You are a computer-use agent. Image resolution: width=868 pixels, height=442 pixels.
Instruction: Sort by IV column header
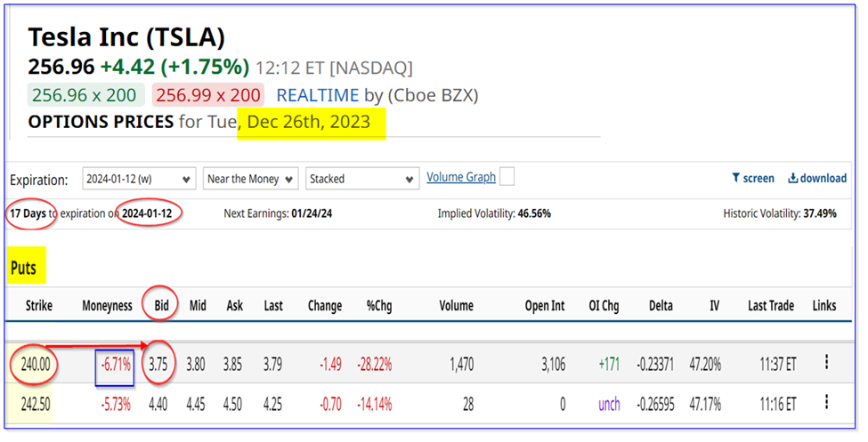click(x=715, y=305)
